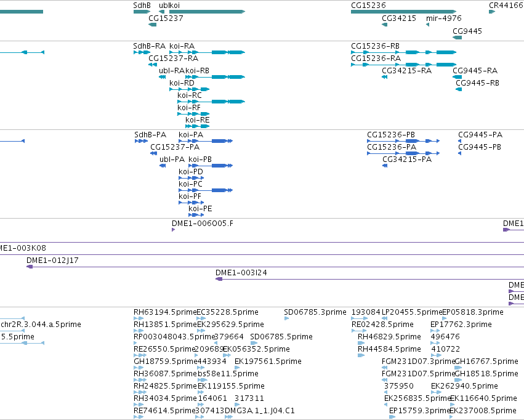Click the CG15236-RB transcript label
Viewport: 524px width, 420px height.
[x=375, y=46]
